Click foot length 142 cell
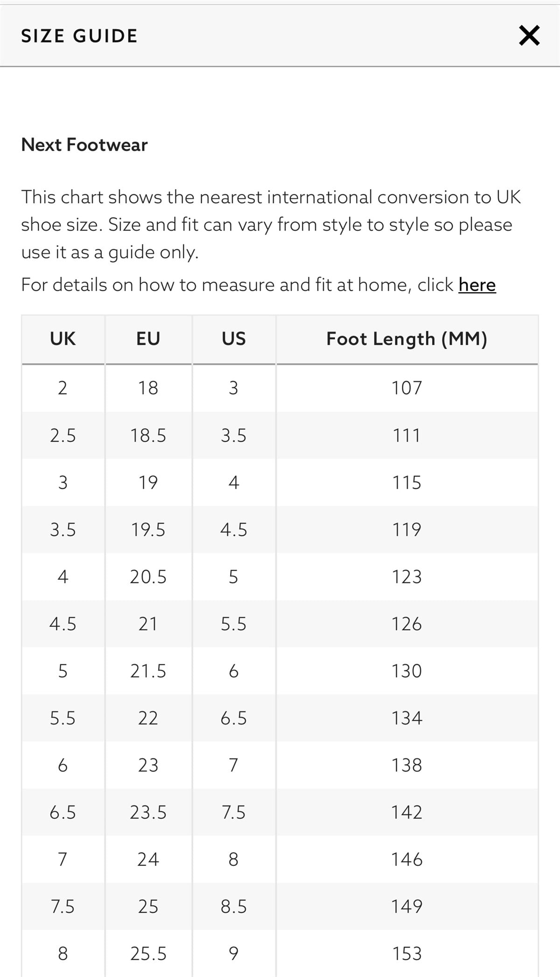 tap(406, 813)
